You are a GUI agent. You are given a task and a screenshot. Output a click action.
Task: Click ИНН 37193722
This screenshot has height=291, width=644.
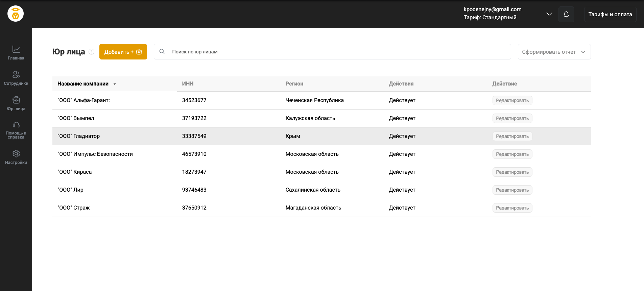click(x=194, y=118)
